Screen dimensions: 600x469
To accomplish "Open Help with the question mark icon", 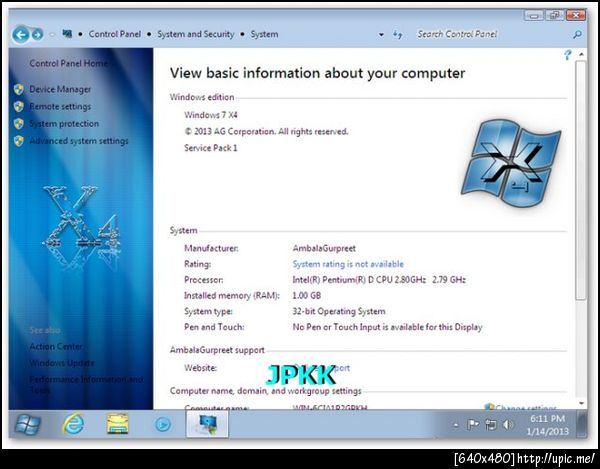I will coord(567,55).
